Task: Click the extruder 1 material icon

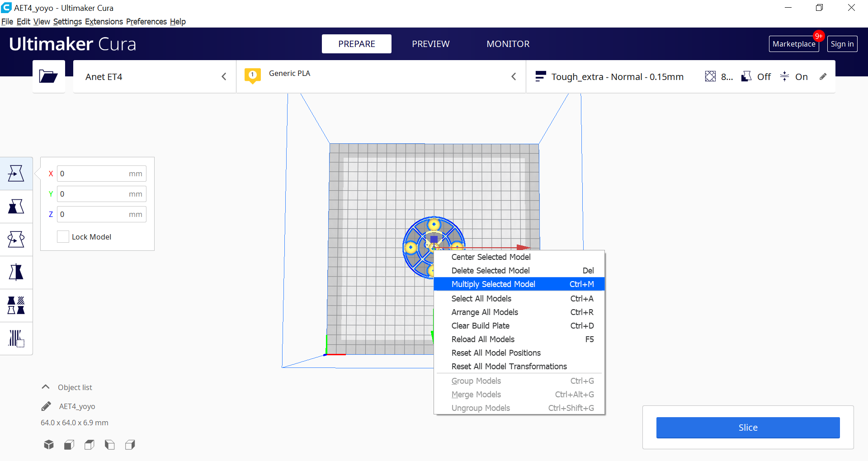Action: tap(253, 76)
